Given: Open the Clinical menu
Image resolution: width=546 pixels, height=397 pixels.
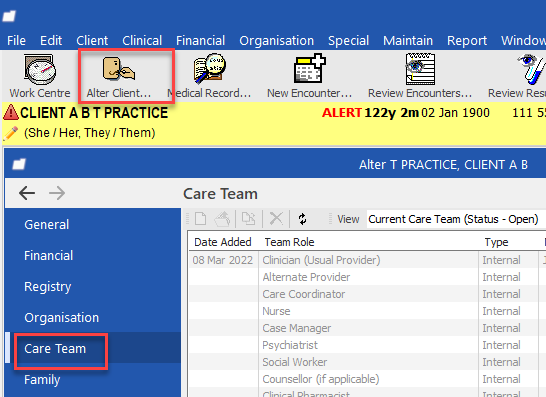Looking at the screenshot, I should [x=142, y=41].
